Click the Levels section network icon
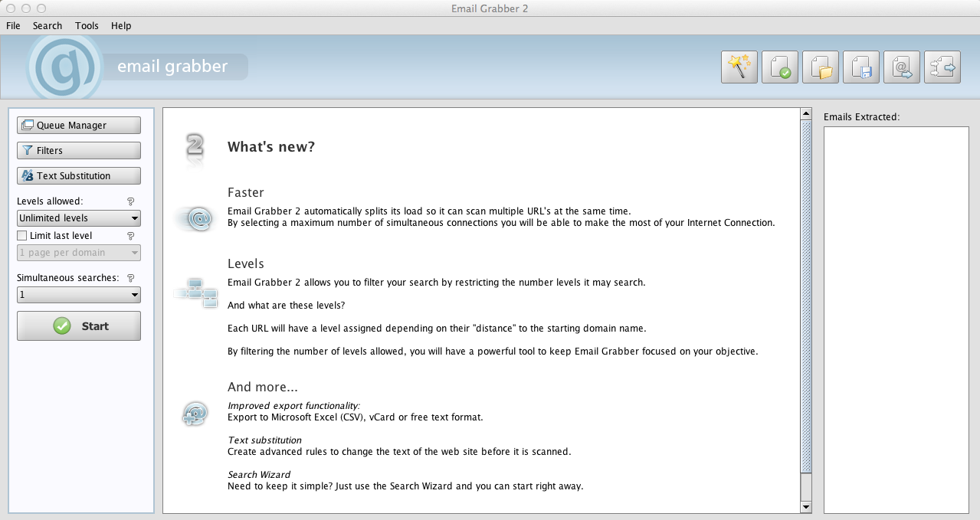The image size is (980, 520). coord(197,293)
